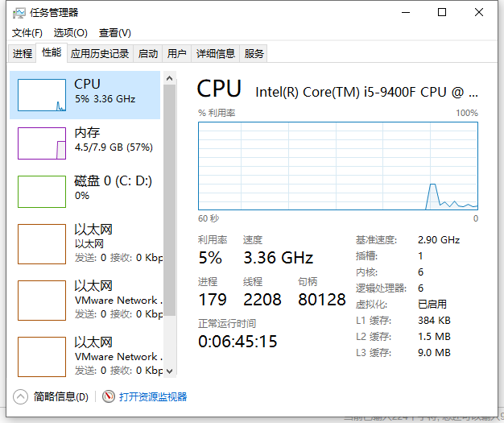This screenshot has height=423, width=504.
Task: Switch to the 服务 tab
Action: point(254,54)
